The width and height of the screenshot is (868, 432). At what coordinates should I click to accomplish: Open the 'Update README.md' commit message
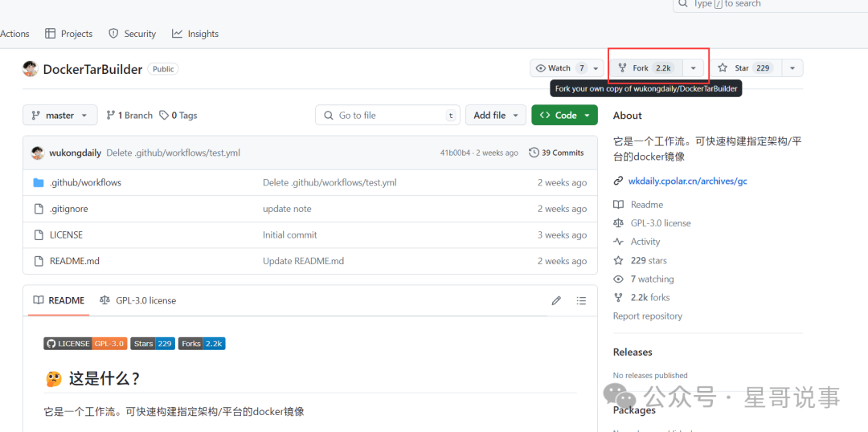(x=303, y=260)
